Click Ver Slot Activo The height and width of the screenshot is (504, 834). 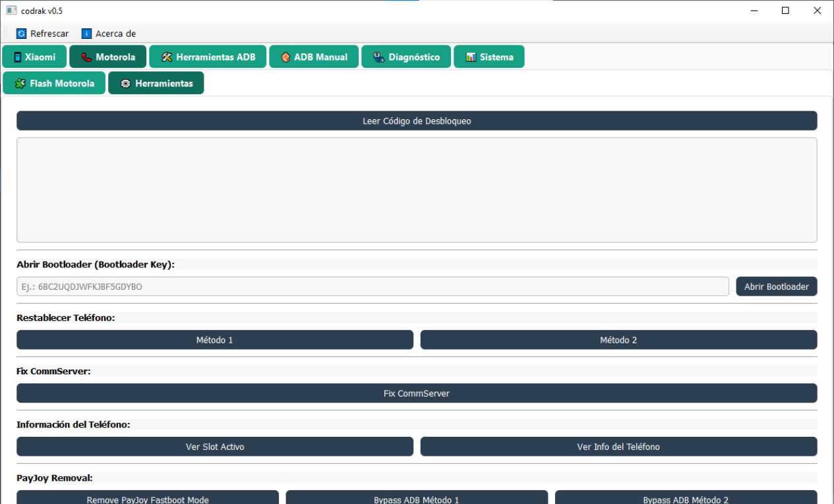pos(214,446)
